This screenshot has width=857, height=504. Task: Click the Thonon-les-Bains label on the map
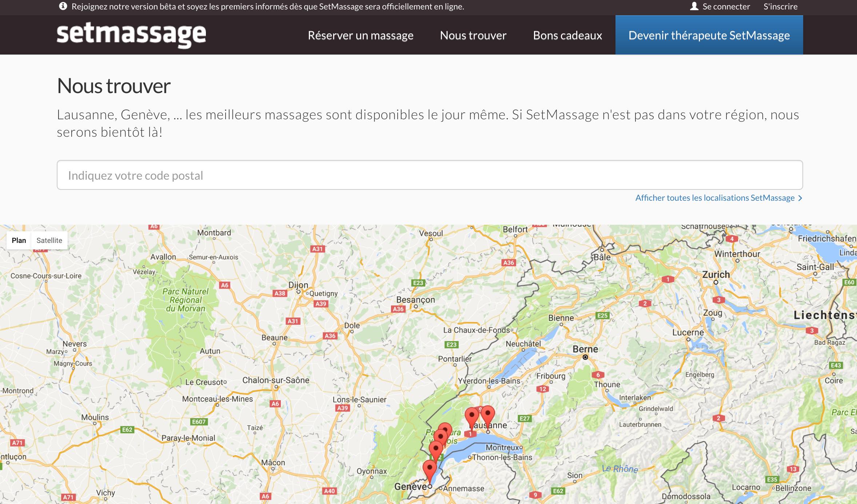point(502,457)
